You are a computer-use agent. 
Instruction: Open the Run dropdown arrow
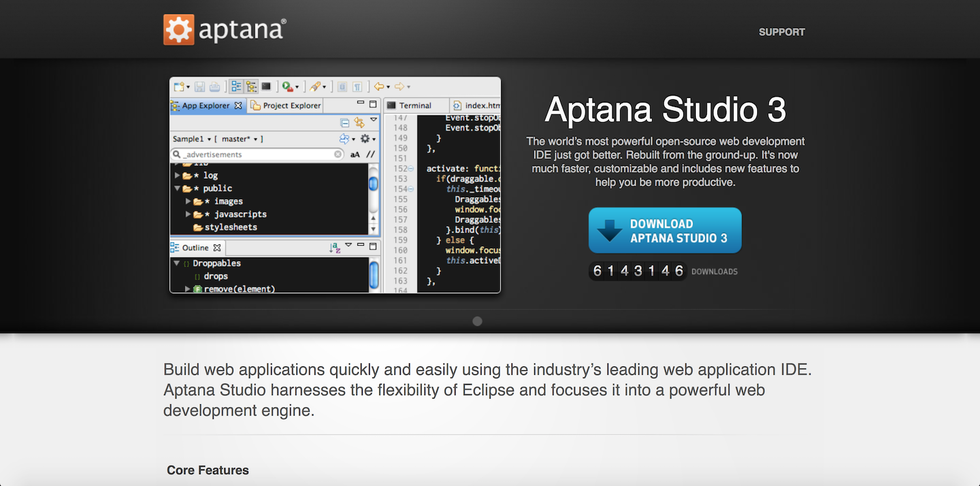(297, 87)
